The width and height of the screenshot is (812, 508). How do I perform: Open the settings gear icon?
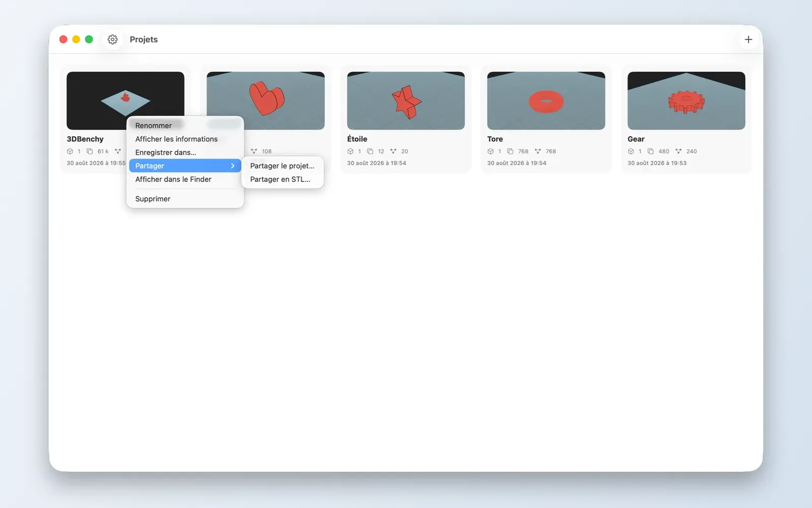pos(113,40)
